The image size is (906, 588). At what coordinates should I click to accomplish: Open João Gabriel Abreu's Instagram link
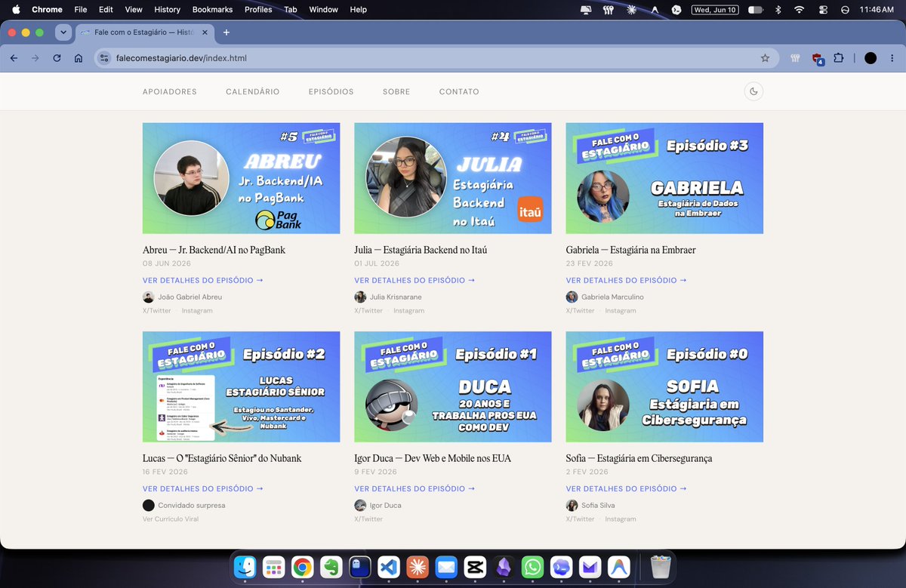(197, 310)
